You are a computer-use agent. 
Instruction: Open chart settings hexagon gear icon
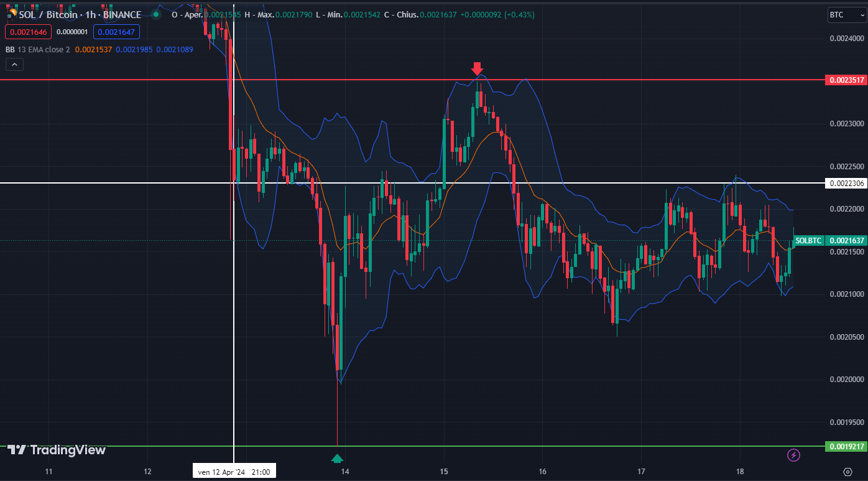[847, 471]
